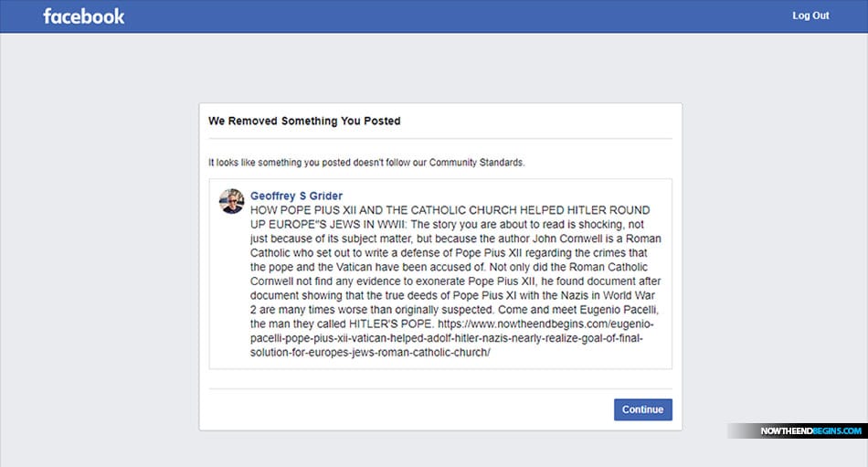The height and width of the screenshot is (467, 868).
Task: Log out using the header link
Action: pyautogui.click(x=810, y=16)
